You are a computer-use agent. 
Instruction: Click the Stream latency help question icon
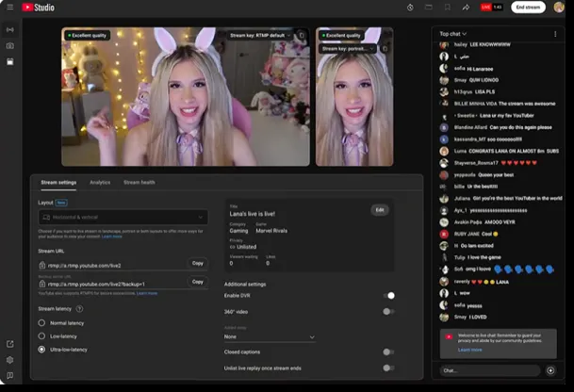(79, 309)
